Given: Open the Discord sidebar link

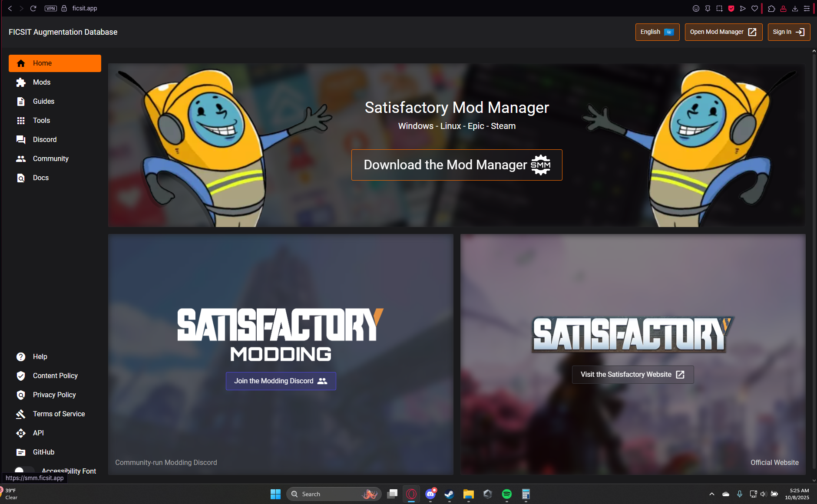Looking at the screenshot, I should click(x=55, y=140).
